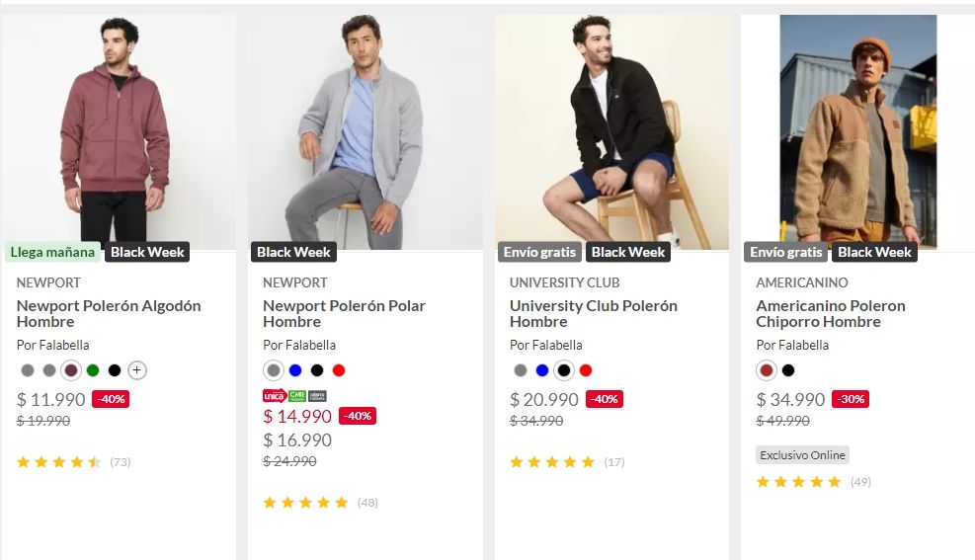Click the beige chiporro jacket photo
This screenshot has height=560, width=975.
click(x=857, y=128)
